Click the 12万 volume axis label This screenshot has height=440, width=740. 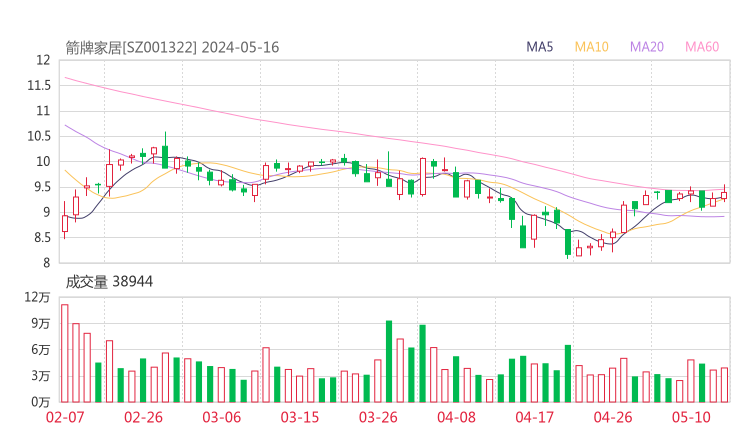click(37, 297)
